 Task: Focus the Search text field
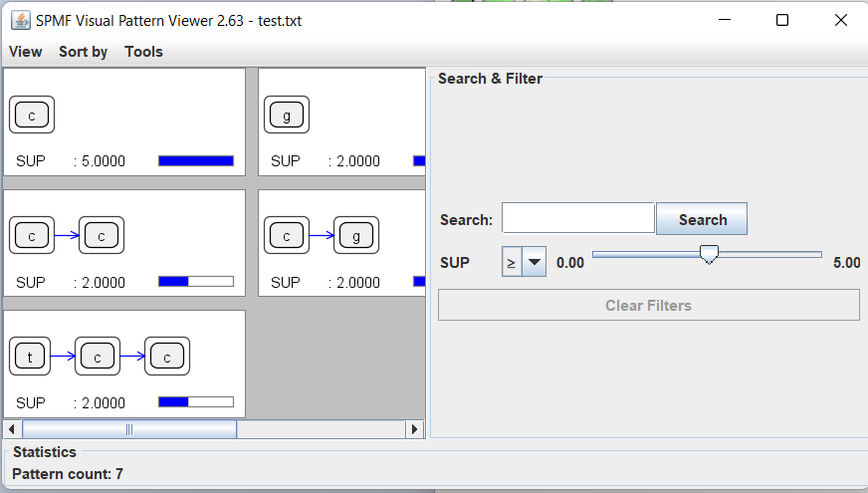pyautogui.click(x=577, y=219)
